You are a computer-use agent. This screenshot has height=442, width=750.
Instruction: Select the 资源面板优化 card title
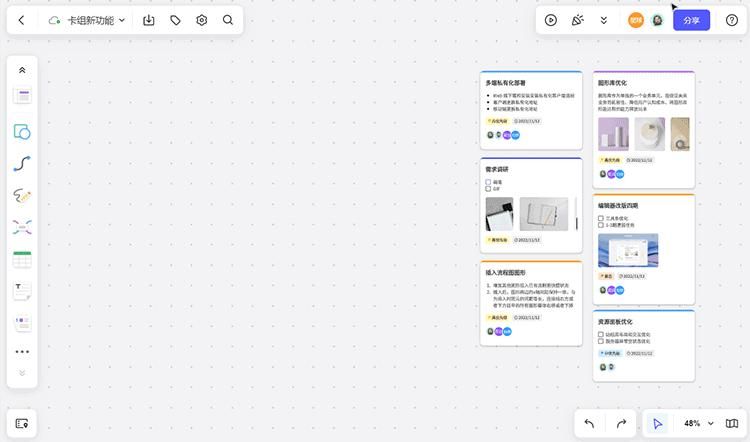[x=615, y=322]
